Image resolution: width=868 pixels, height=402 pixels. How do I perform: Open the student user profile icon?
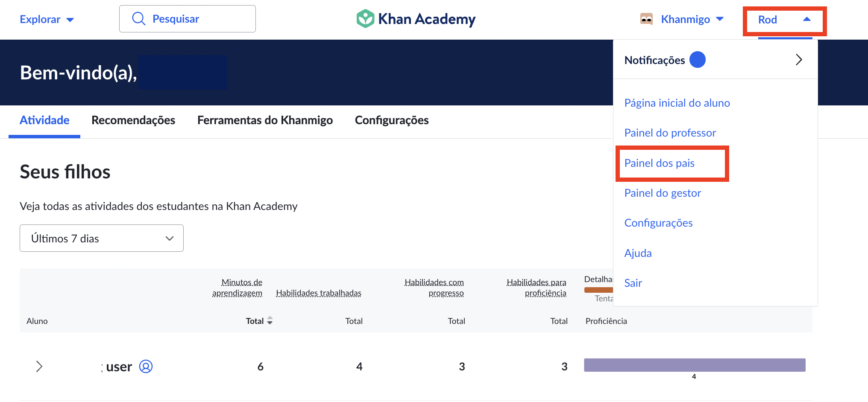click(x=146, y=367)
